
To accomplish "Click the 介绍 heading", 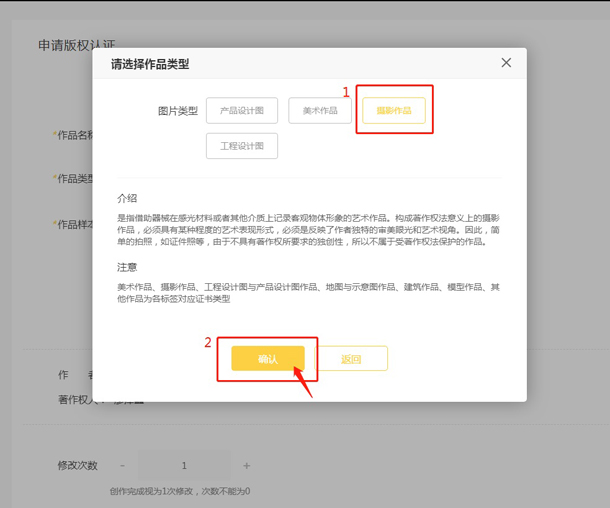I will tap(127, 198).
